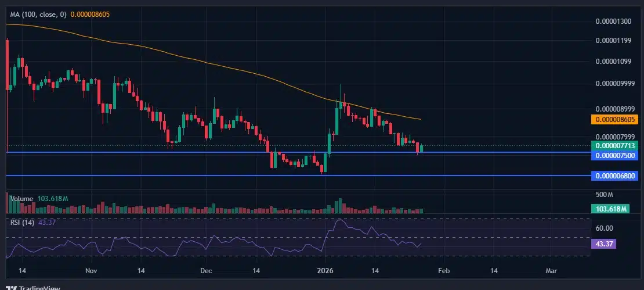Click the green 103.618M volume tag
Image resolution: width=644 pixels, height=290 pixels.
(x=610, y=209)
